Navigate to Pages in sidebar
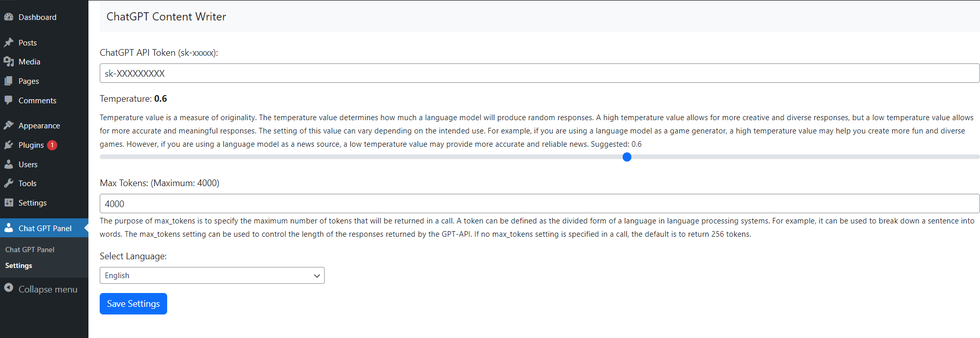 29,81
